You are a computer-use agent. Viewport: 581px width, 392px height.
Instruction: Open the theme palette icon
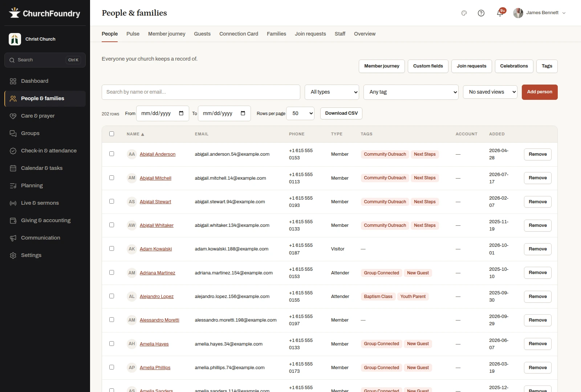[464, 13]
